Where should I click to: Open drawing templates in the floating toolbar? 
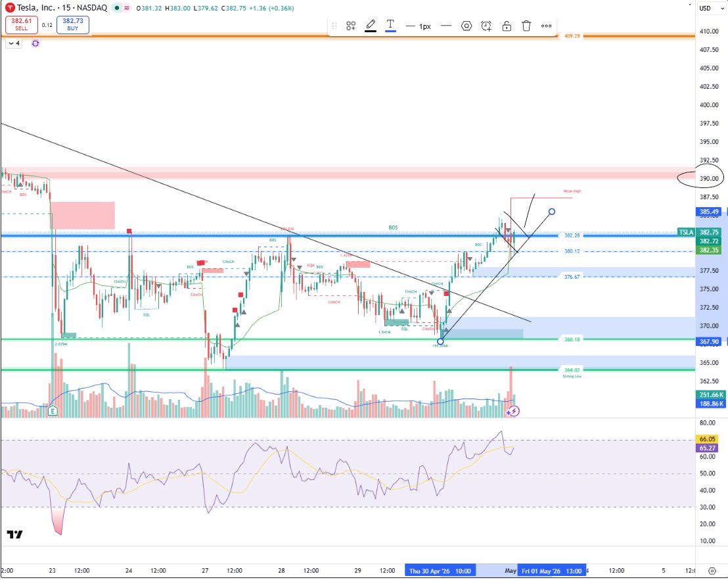click(x=351, y=26)
